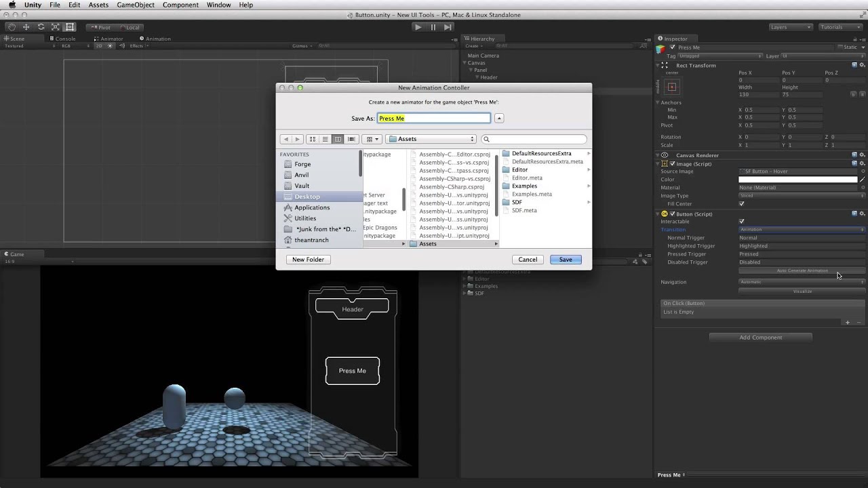Select the Hand tool in Unity toolbar
This screenshot has height=488, width=868.
click(x=12, y=27)
